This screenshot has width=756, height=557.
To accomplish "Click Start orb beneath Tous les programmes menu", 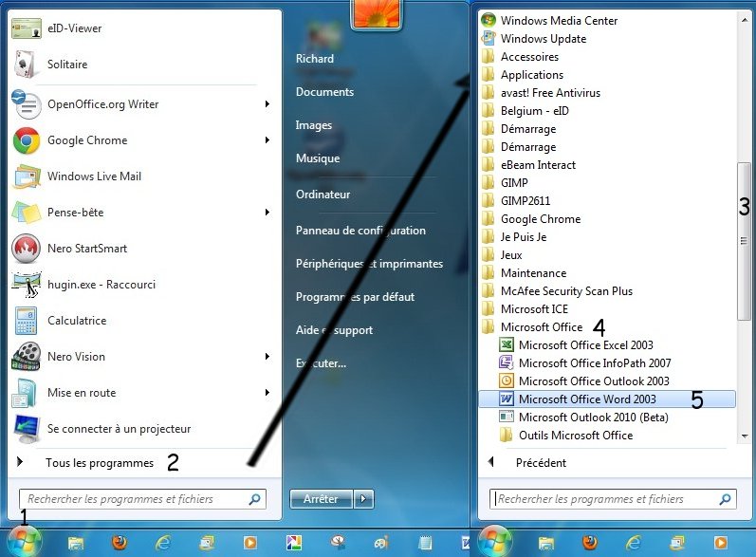I will click(23, 541).
